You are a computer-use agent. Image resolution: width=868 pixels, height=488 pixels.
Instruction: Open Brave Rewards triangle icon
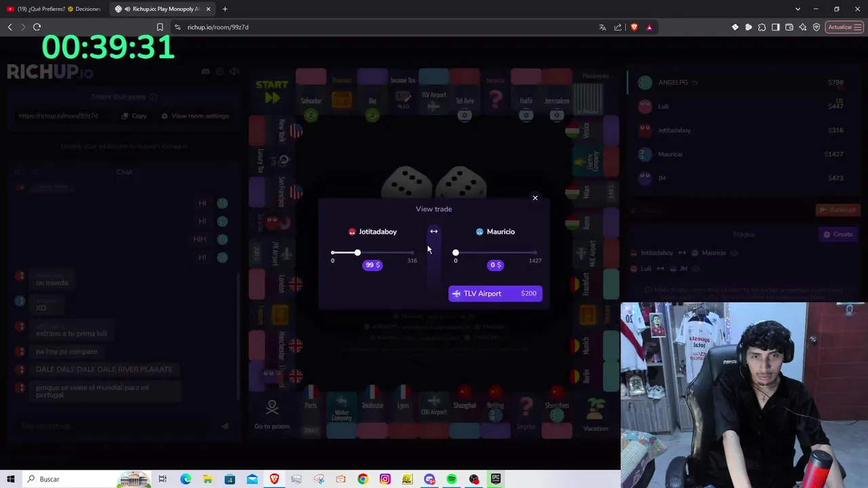pos(649,27)
